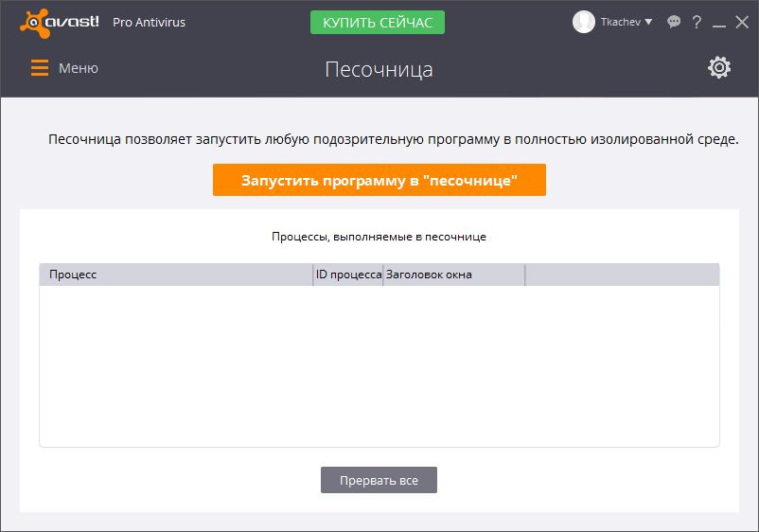
Task: Close the Avast window
Action: [x=742, y=22]
